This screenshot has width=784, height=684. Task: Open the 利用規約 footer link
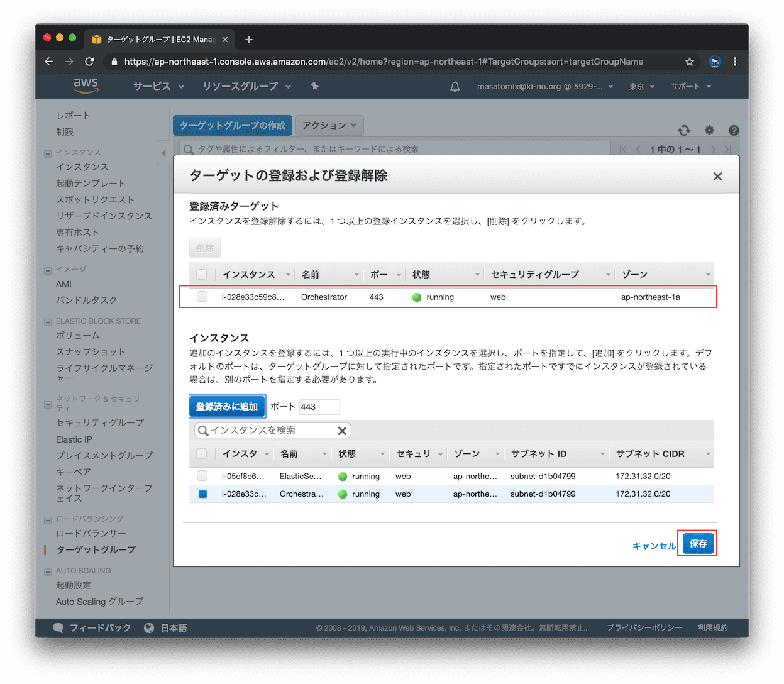pos(712,627)
